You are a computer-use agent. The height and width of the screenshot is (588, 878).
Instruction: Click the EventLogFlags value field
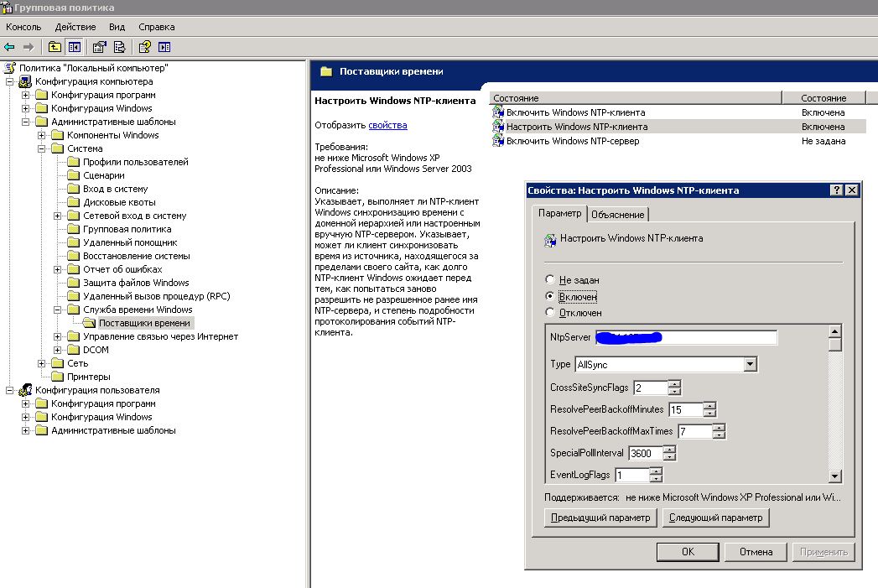tap(632, 475)
